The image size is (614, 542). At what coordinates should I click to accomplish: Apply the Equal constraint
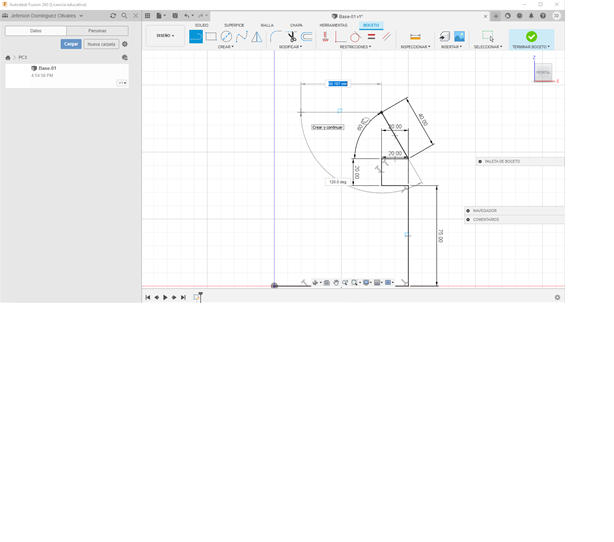[x=372, y=36]
